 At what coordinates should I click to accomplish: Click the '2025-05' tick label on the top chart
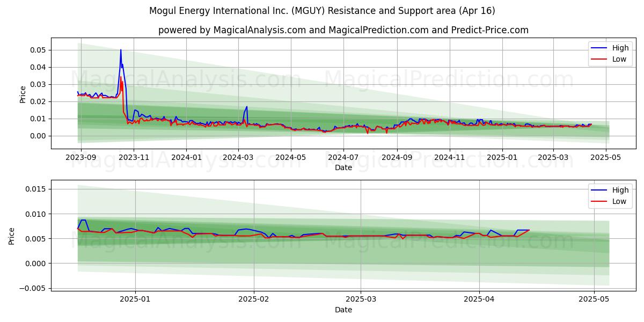(606, 158)
